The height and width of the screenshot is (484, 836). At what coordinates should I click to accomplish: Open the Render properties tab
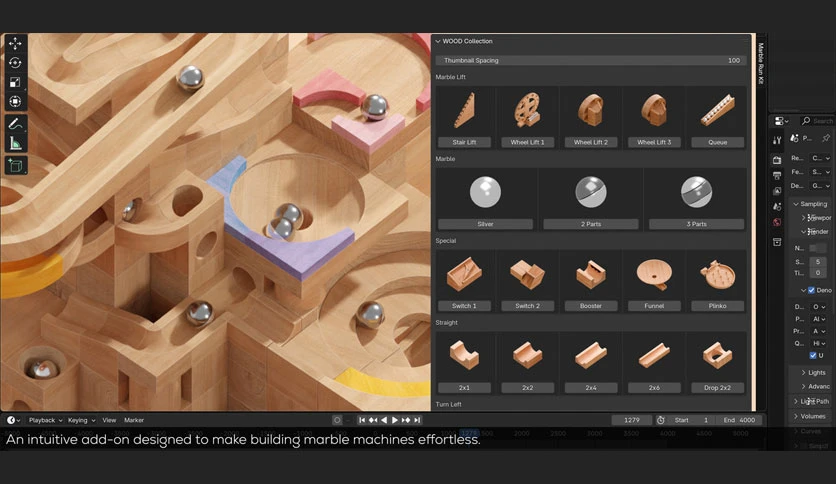pos(777,160)
